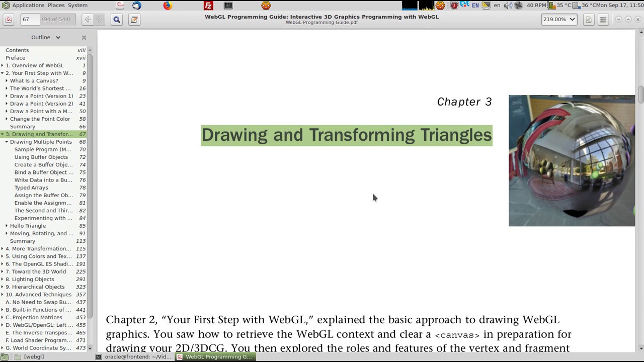The height and width of the screenshot is (362, 644).
Task: Click the fan speed tray icon
Action: tap(518, 5)
